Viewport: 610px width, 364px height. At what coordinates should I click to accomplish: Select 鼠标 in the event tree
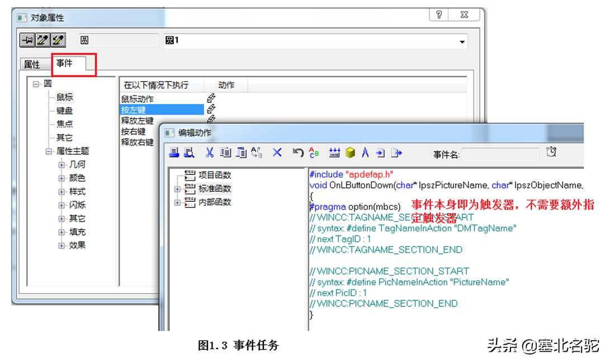coord(65,97)
